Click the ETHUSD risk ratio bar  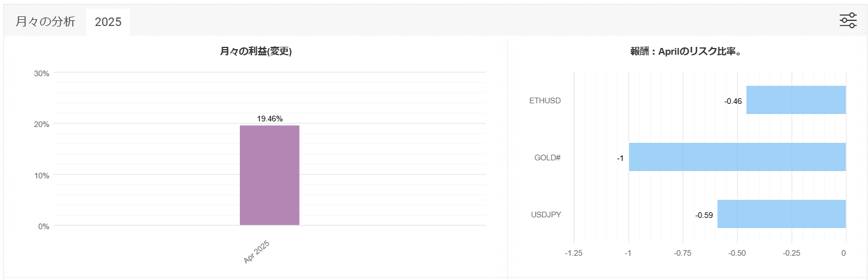(796, 100)
